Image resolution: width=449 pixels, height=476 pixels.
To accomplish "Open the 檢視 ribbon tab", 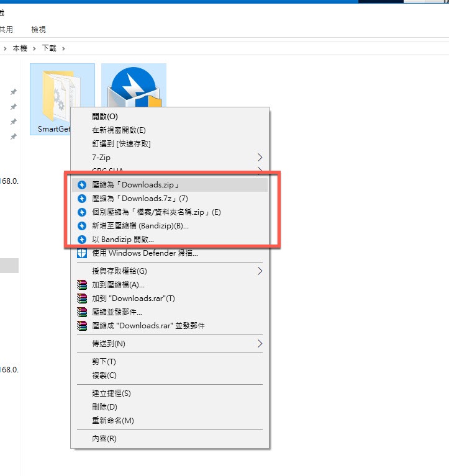I will 39,29.
